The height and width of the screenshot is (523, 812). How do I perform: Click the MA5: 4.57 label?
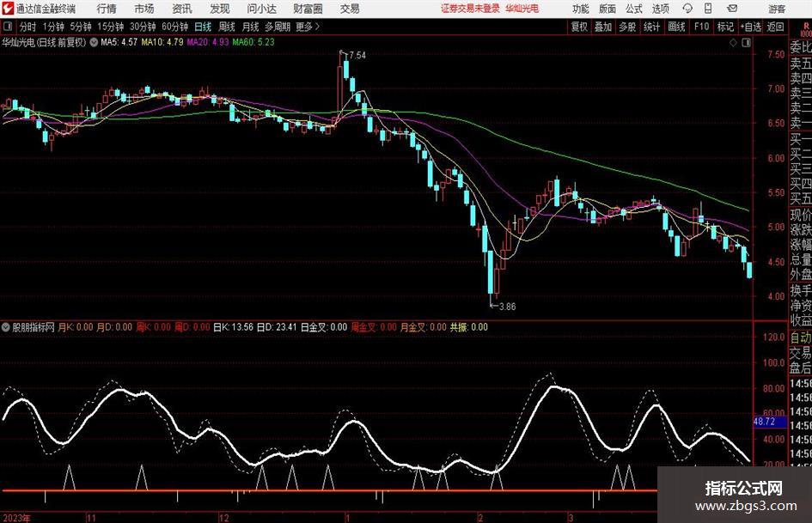coord(119,42)
